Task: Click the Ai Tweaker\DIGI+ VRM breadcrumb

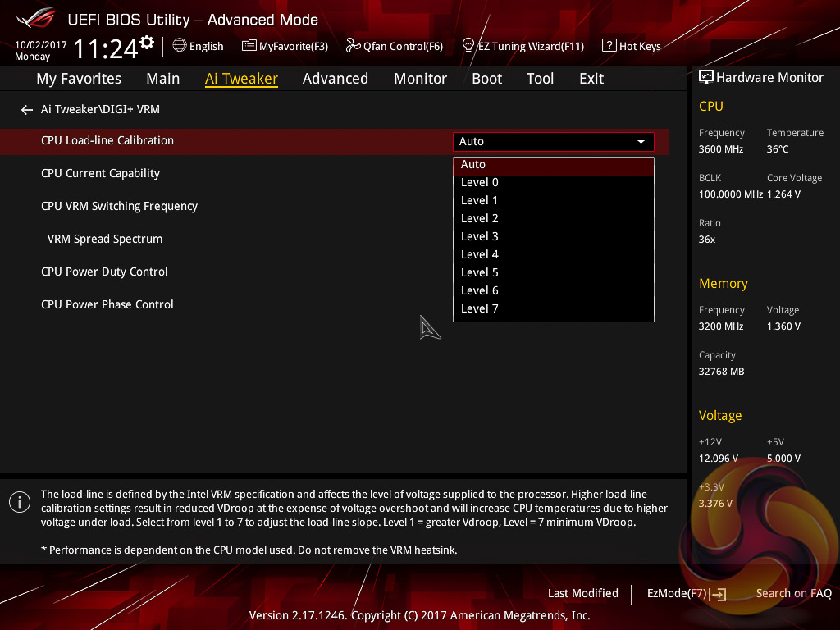Action: coord(100,109)
